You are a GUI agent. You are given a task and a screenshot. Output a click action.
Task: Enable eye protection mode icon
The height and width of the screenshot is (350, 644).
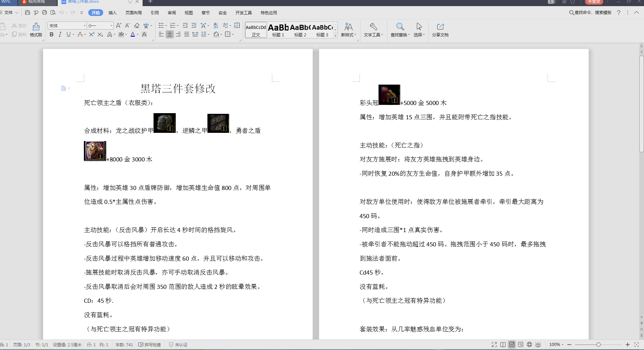click(538, 345)
